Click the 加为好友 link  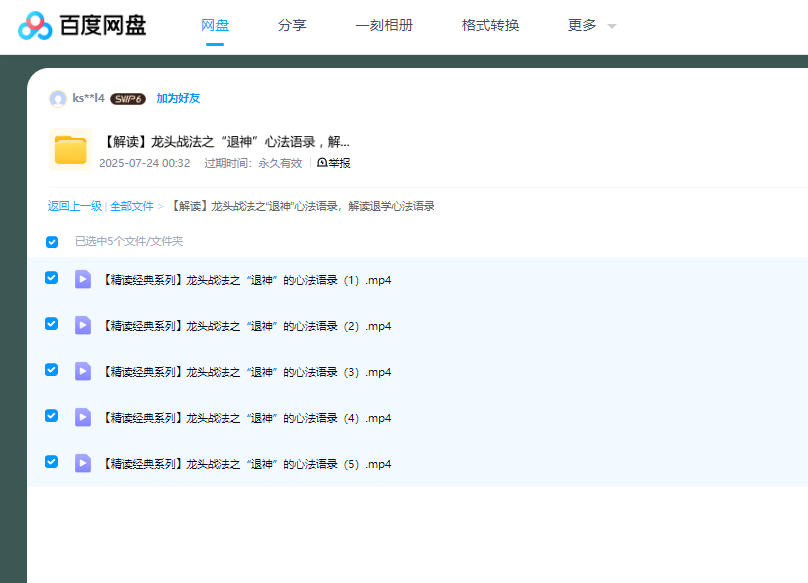click(x=178, y=98)
